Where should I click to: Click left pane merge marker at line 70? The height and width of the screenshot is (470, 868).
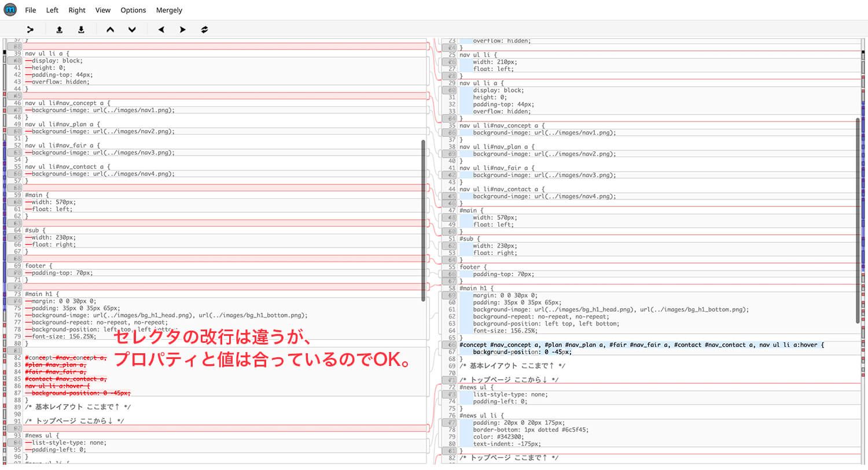click(x=16, y=272)
